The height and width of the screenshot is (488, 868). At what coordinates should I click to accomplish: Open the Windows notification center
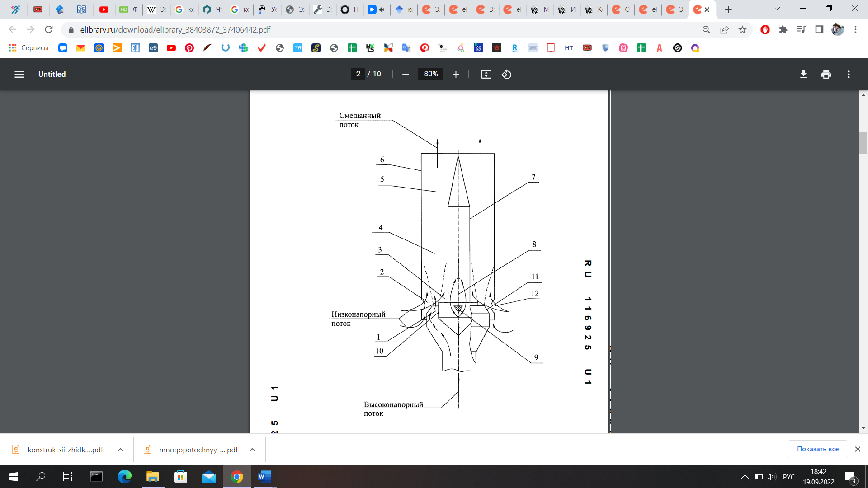pyautogui.click(x=850, y=477)
